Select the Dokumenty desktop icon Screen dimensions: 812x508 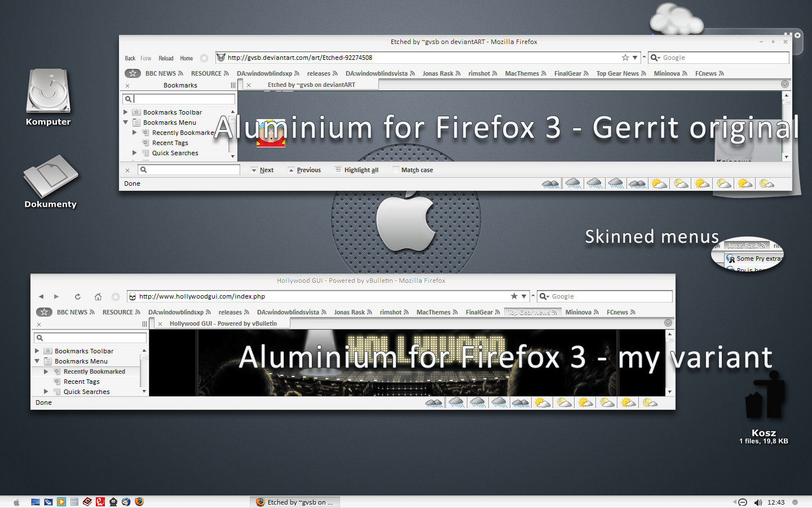[x=50, y=181]
